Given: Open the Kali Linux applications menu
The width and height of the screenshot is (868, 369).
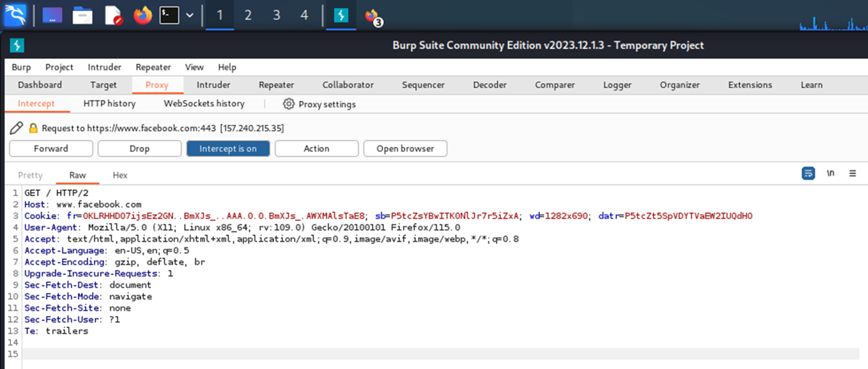Looking at the screenshot, I should [x=15, y=16].
